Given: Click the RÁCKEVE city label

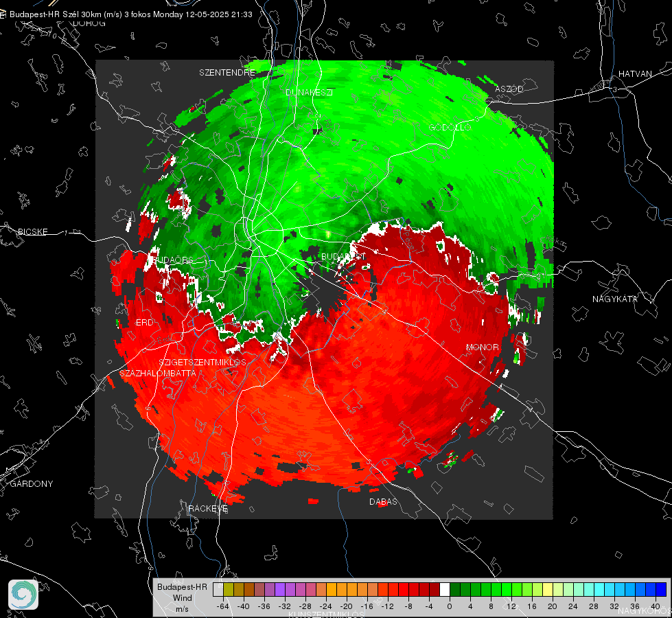Looking at the screenshot, I should point(208,509).
